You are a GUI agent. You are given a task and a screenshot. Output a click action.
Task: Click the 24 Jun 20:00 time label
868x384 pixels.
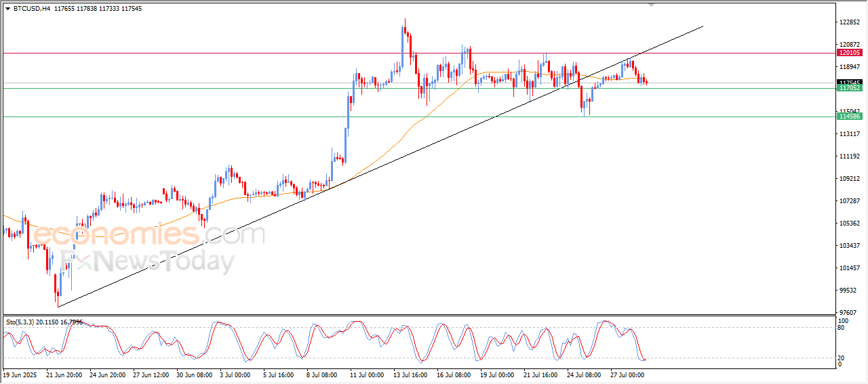click(108, 375)
